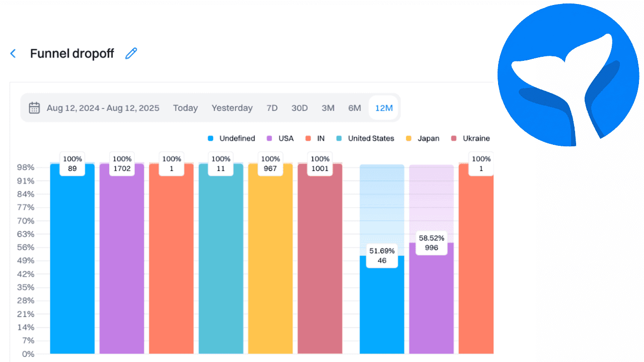This screenshot has height=362, width=644.
Task: Switch to the 30D range
Action: pos(299,108)
